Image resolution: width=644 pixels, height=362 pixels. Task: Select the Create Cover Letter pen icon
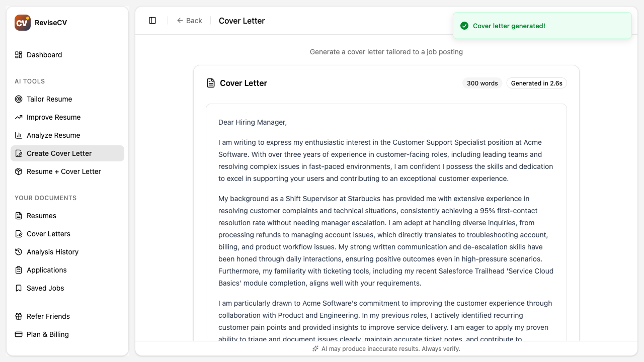18,153
